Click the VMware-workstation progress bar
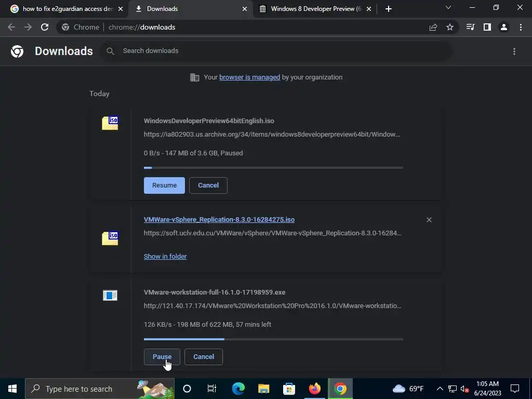Screen dimensions: 532x399 pos(273,339)
